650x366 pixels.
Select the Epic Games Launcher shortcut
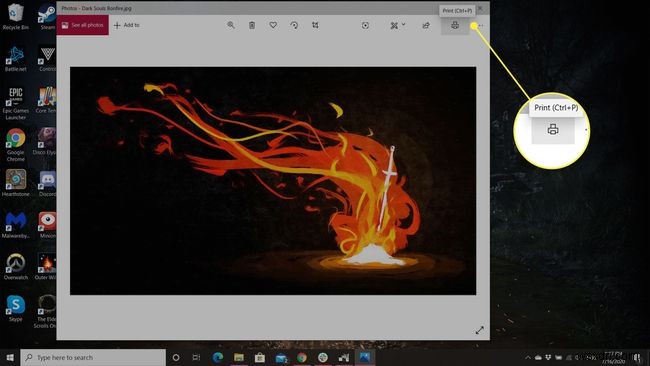(16, 103)
